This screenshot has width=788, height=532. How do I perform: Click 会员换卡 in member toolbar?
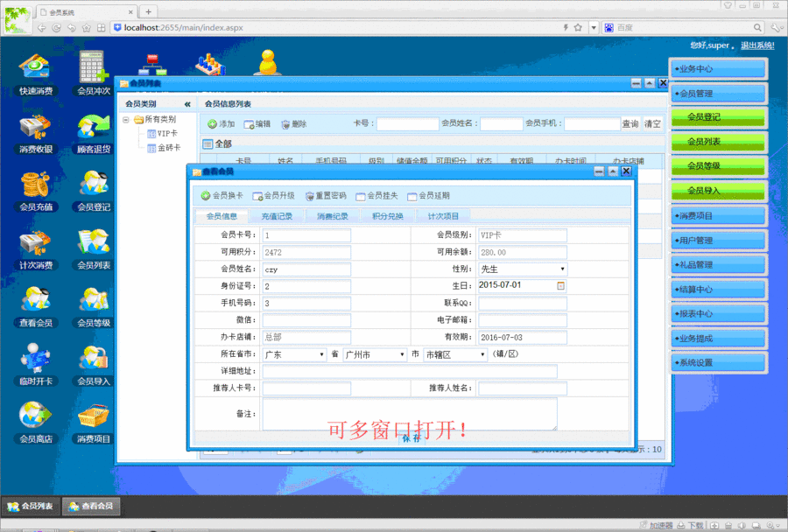click(x=222, y=195)
